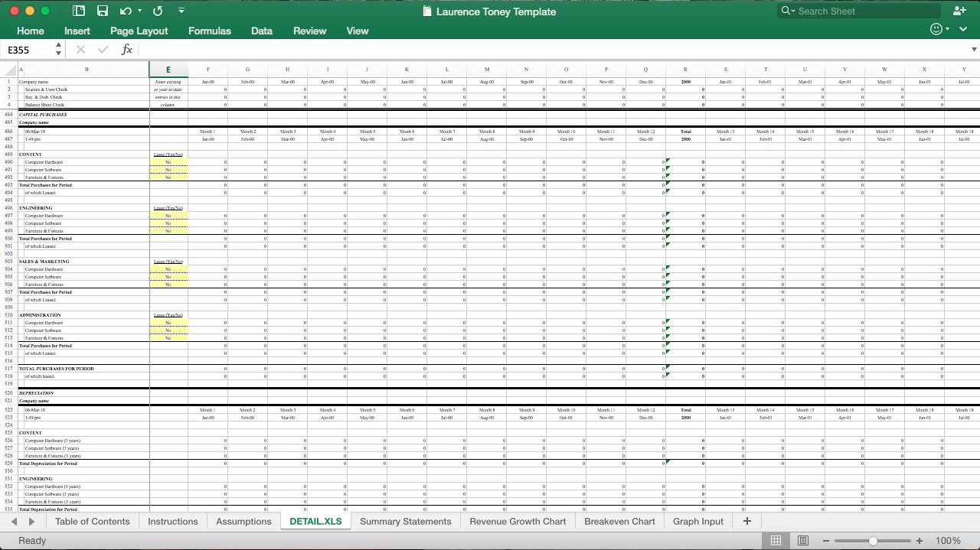Redo the last action
The height and width of the screenshot is (550, 980).
158,11
